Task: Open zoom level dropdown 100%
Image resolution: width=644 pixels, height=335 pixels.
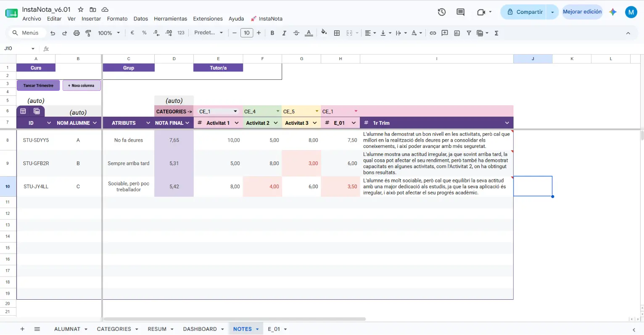Action: tap(109, 33)
